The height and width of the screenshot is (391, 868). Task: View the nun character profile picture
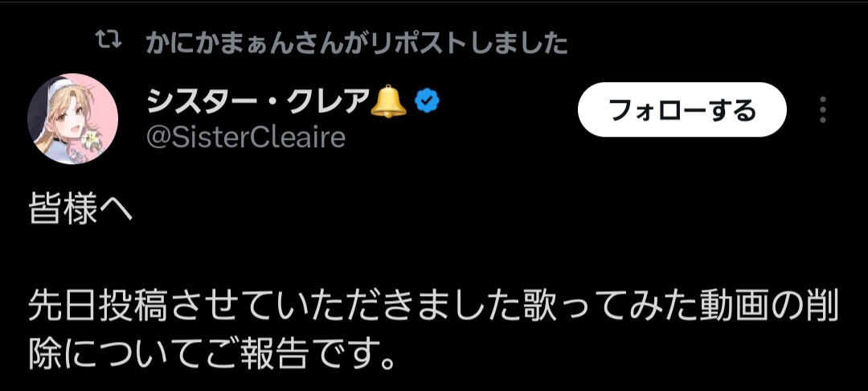(72, 118)
